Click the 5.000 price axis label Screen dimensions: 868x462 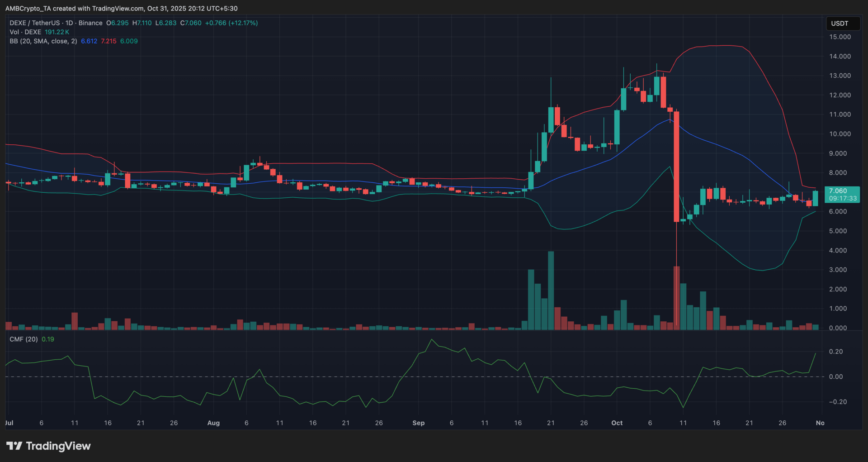[838, 231]
